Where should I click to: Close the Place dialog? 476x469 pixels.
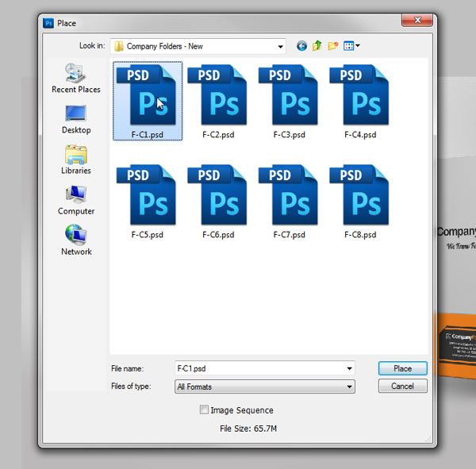click(417, 20)
